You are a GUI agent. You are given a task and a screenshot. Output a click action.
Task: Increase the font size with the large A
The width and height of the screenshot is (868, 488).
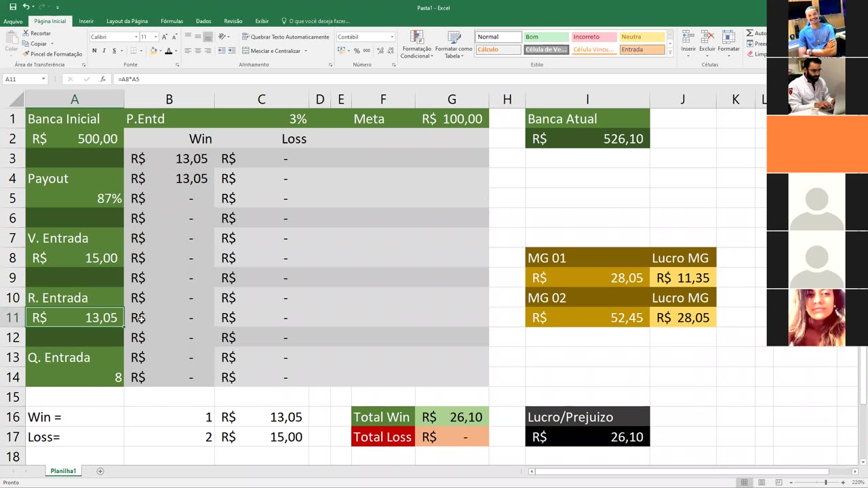(x=165, y=37)
